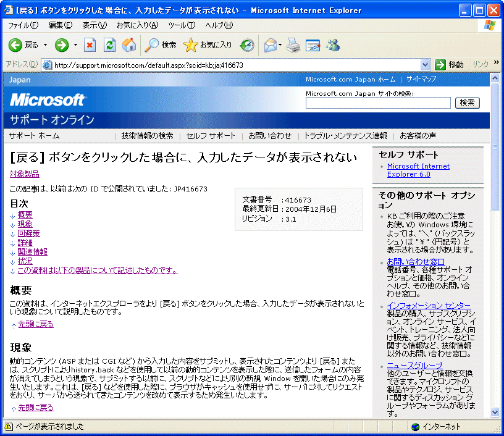
Task: Click the Microsoft.com Japan site search field
Action: tap(378, 103)
